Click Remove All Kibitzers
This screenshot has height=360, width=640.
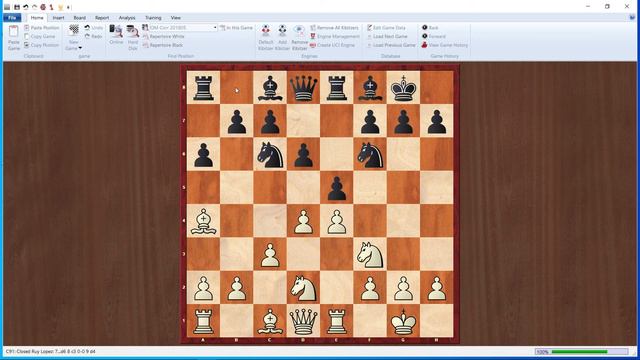pos(334,28)
